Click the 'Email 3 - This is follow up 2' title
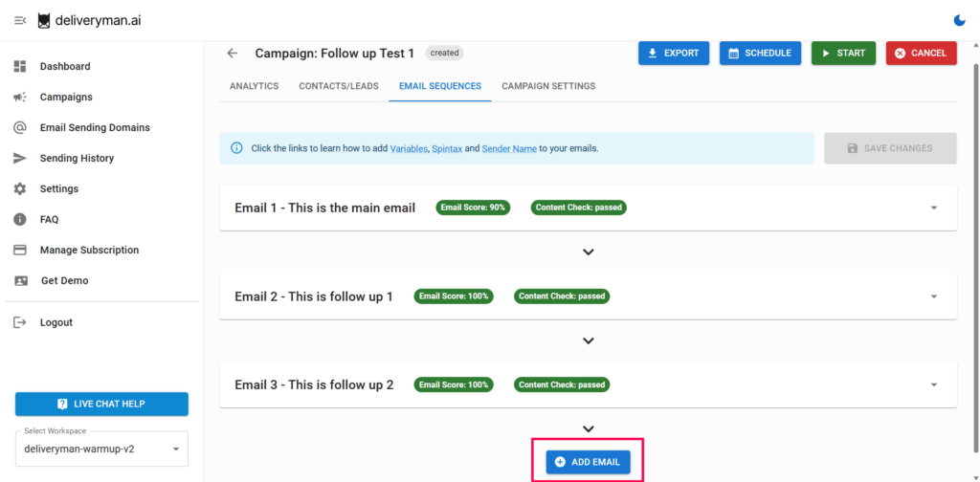The width and height of the screenshot is (980, 482). point(314,384)
